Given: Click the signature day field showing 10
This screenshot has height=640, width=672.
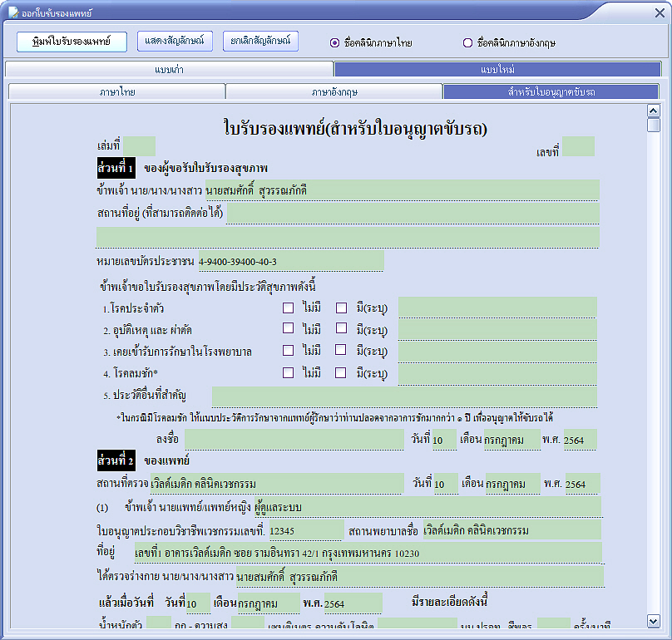Looking at the screenshot, I should click(x=444, y=439).
